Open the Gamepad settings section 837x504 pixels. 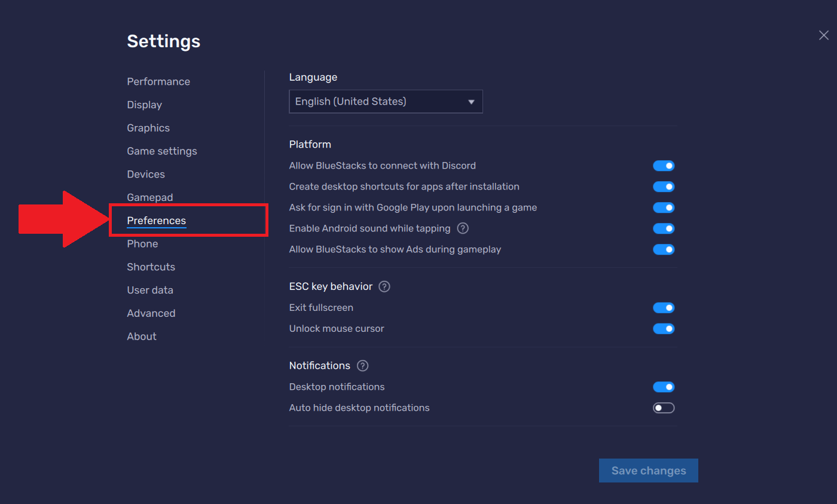150,197
